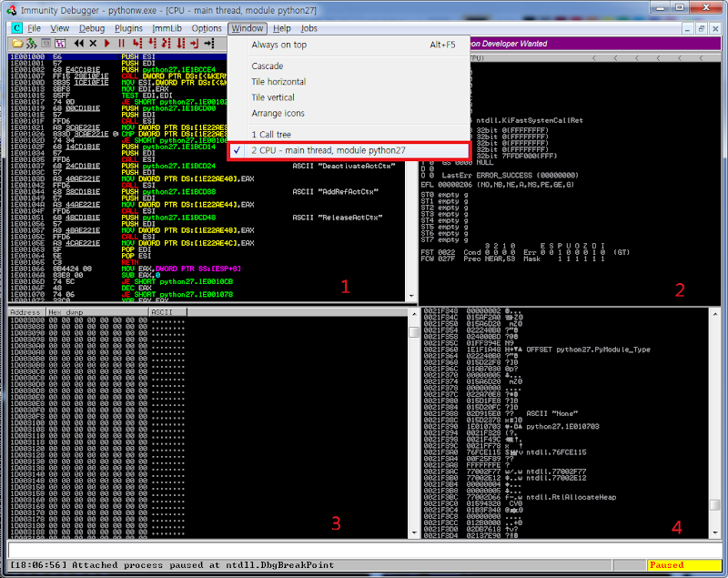Click Cascade in the Window menu
This screenshot has height=578, width=728.
coord(268,66)
